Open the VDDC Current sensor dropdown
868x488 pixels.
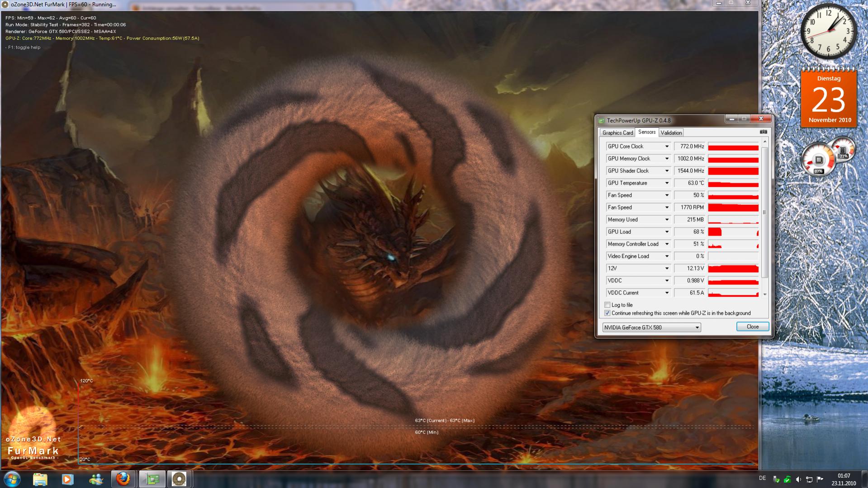[667, 293]
